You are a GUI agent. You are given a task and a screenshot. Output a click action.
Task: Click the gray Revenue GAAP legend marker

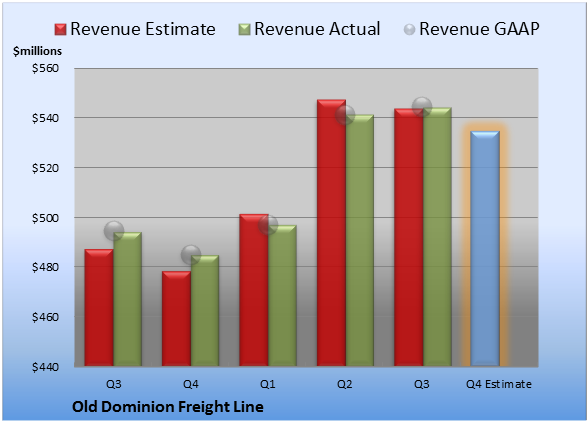[x=410, y=30]
